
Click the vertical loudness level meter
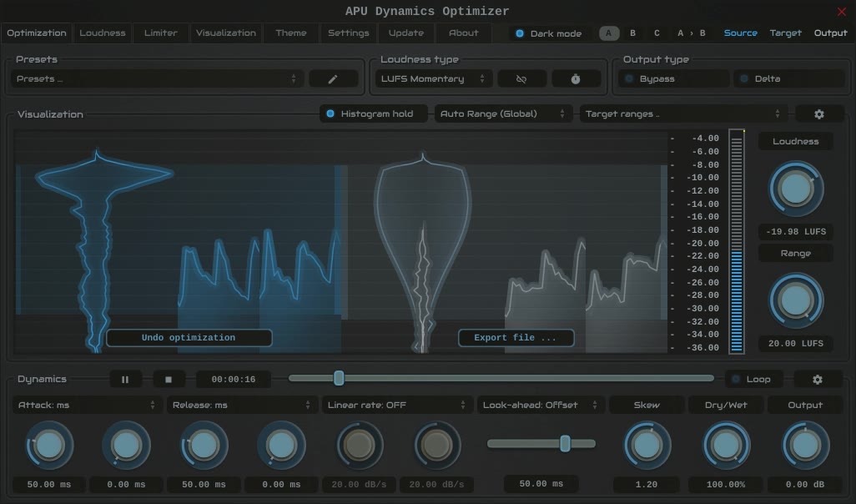pyautogui.click(x=737, y=241)
